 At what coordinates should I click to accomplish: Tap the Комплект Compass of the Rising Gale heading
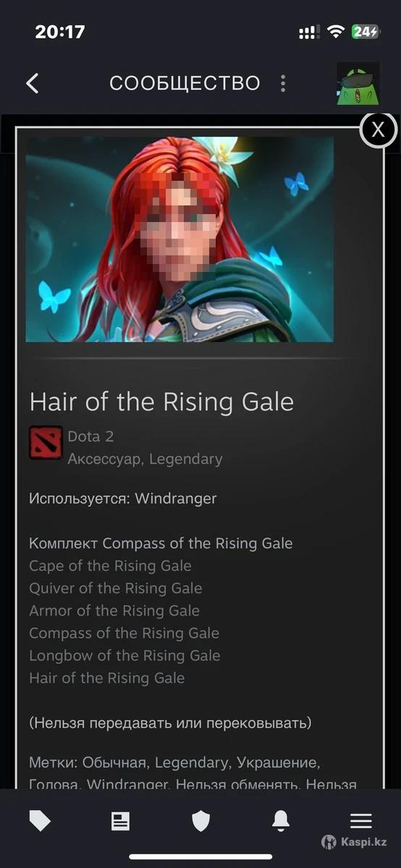click(161, 543)
